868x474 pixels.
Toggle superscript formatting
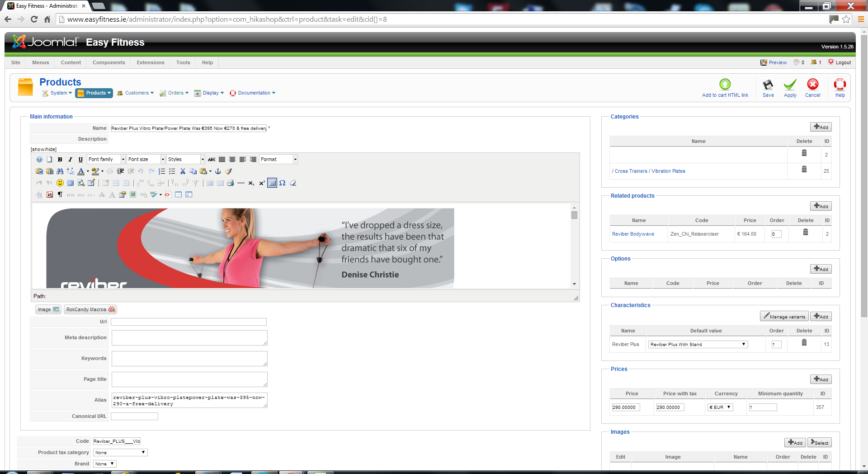262,183
